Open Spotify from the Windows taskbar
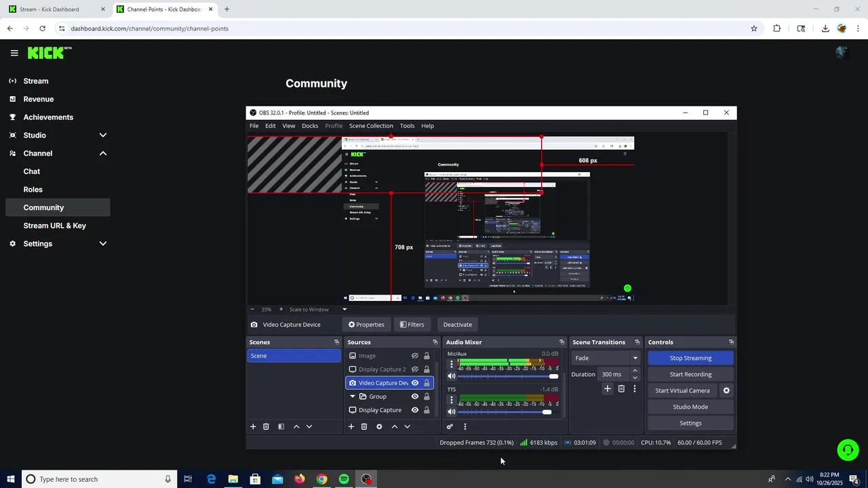This screenshot has width=868, height=488. [344, 479]
